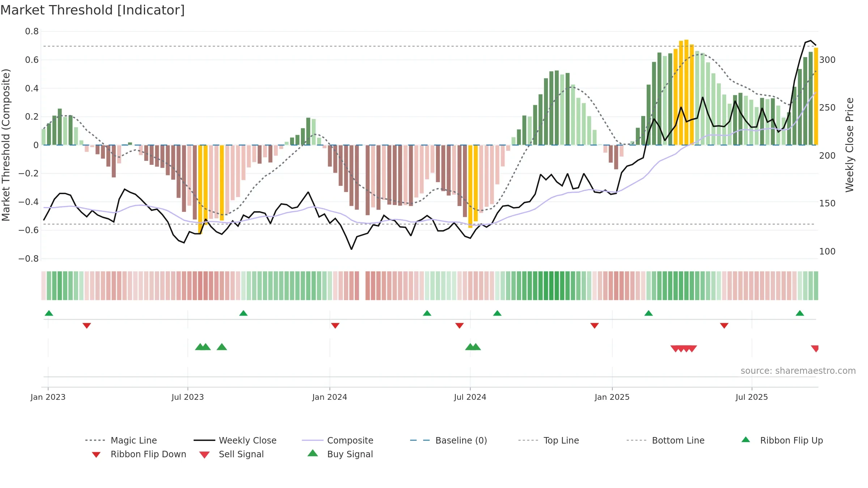
Task: Click the lowest yellow bar at July 2024
Action: 470,187
